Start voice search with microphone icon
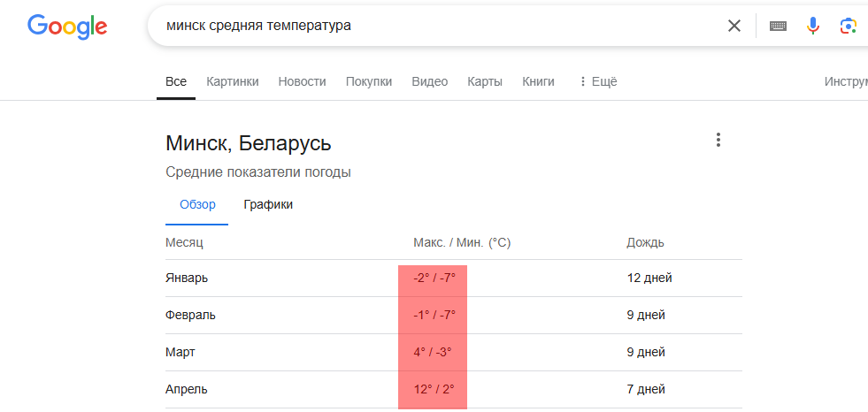868x412 pixels. (812, 26)
